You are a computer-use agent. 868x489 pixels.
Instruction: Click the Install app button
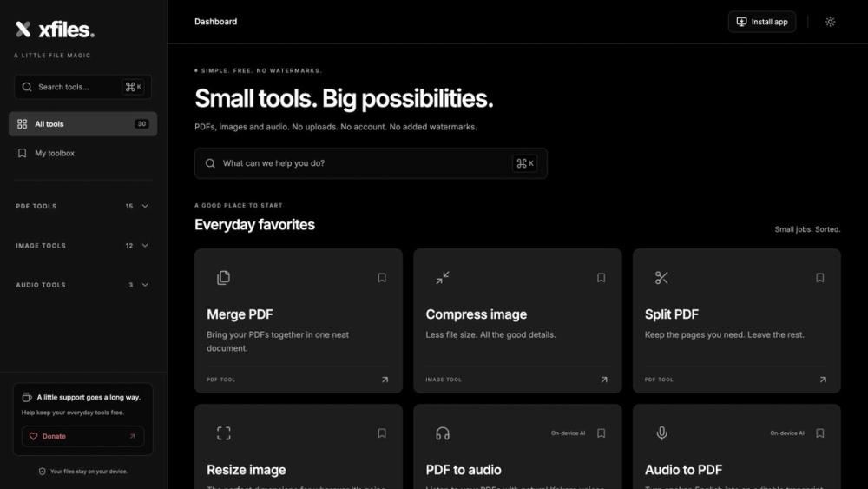(762, 22)
